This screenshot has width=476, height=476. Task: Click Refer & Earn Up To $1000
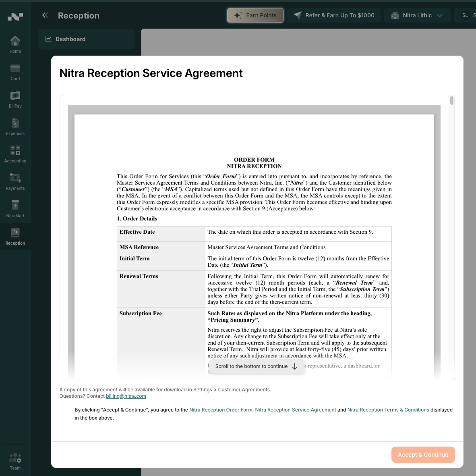point(334,15)
